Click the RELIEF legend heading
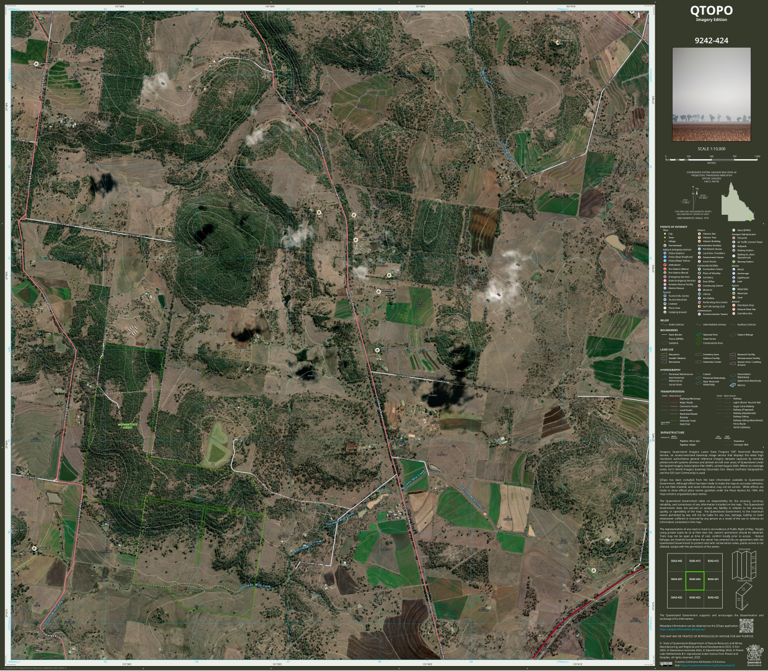The image size is (768, 671). pyautogui.click(x=665, y=320)
